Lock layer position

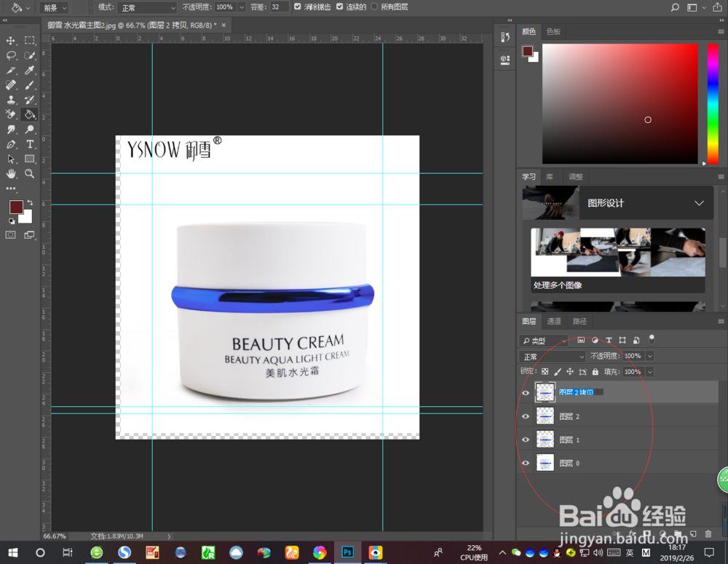pos(570,372)
